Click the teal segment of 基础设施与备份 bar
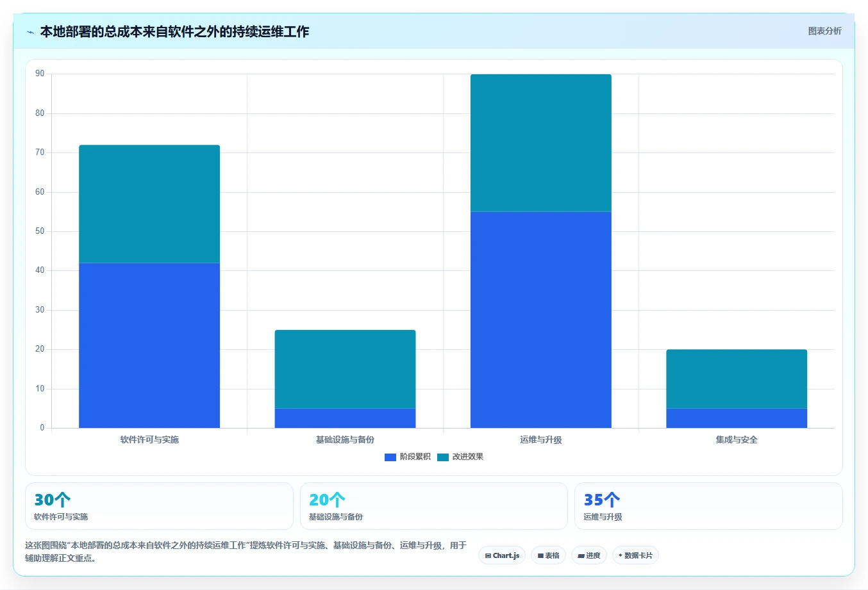Image resolution: width=868 pixels, height=590 pixels. 345,369
